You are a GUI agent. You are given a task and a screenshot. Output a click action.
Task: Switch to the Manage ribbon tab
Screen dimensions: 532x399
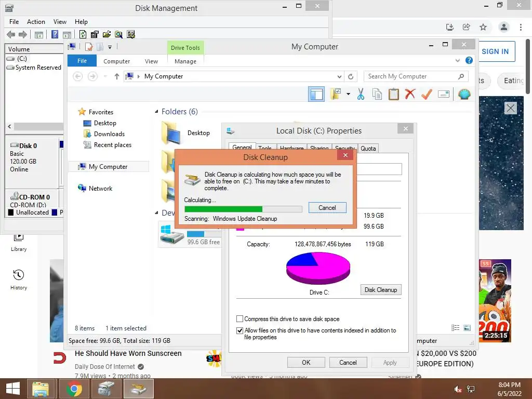tap(185, 61)
